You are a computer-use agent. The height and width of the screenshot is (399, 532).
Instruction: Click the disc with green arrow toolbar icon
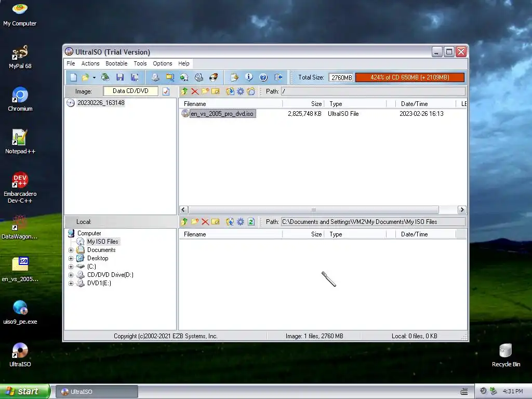pos(184,77)
